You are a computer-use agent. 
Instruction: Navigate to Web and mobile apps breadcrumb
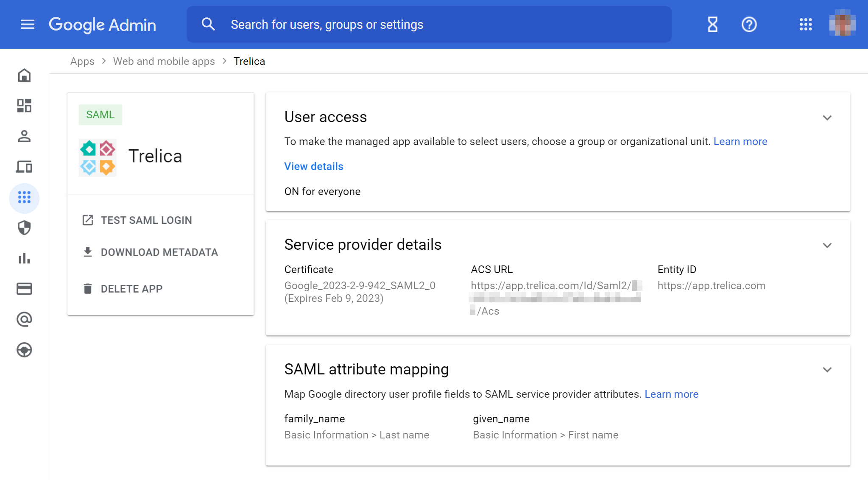click(164, 61)
